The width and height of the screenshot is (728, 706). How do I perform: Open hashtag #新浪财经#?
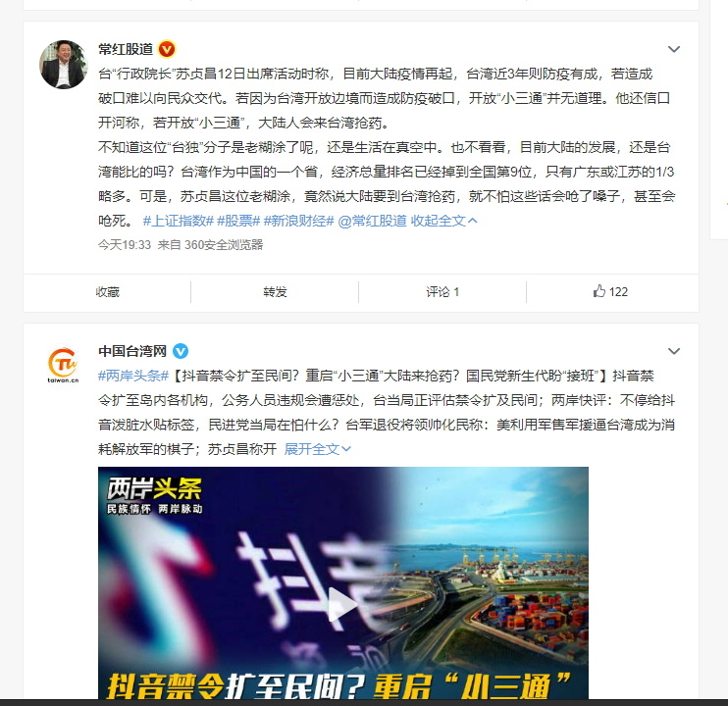coord(298,221)
